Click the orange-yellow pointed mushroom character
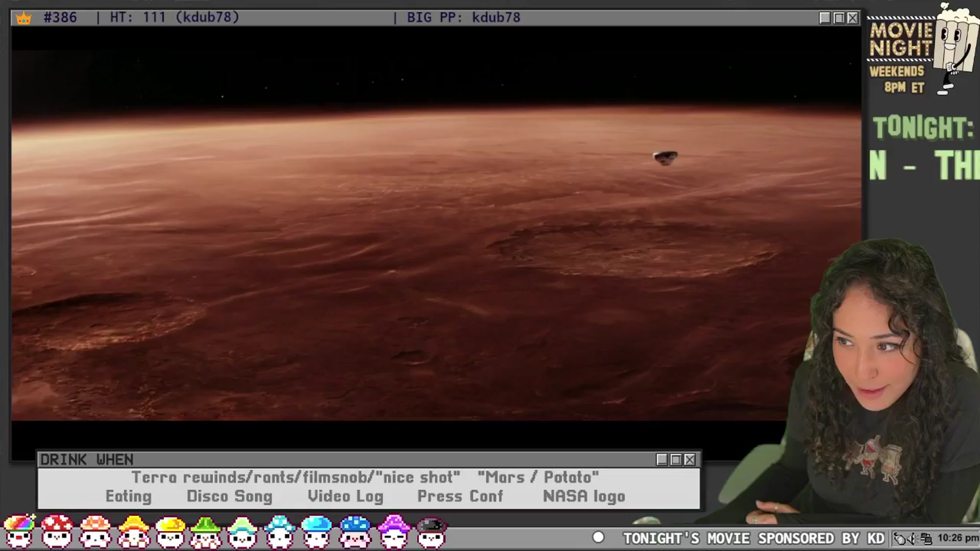Image resolution: width=980 pixels, height=551 pixels. point(133,532)
